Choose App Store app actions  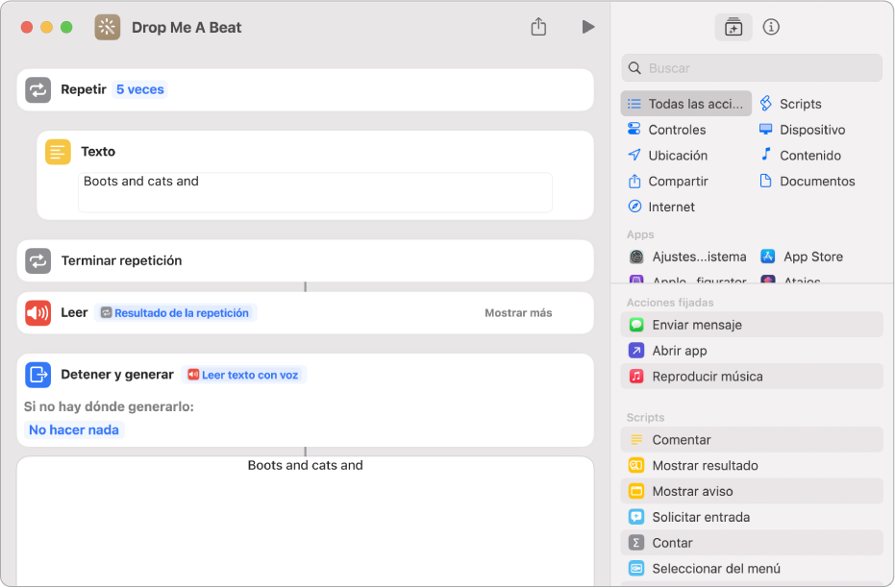pos(802,257)
